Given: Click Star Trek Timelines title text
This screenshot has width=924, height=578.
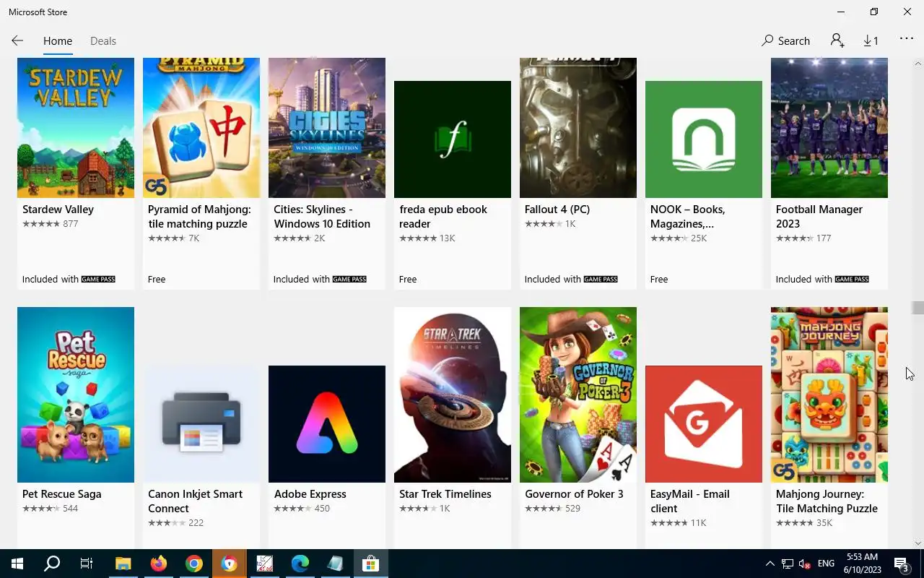Looking at the screenshot, I should (x=445, y=494).
